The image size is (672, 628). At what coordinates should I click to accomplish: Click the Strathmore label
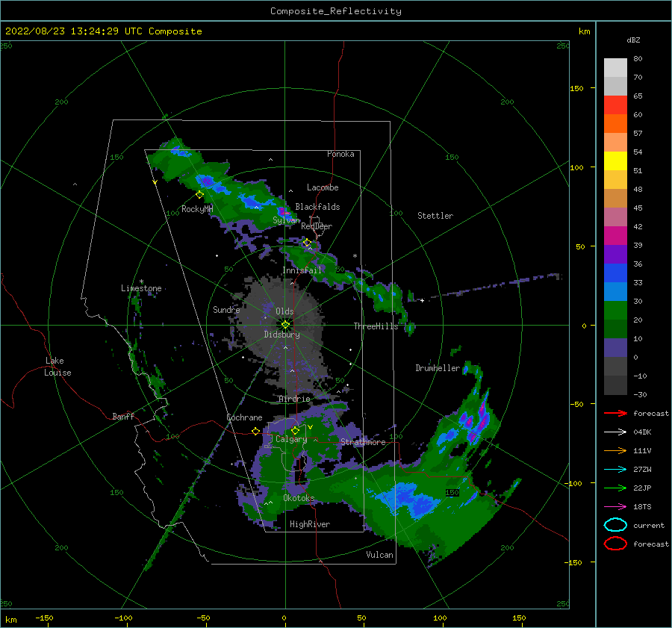(x=363, y=442)
